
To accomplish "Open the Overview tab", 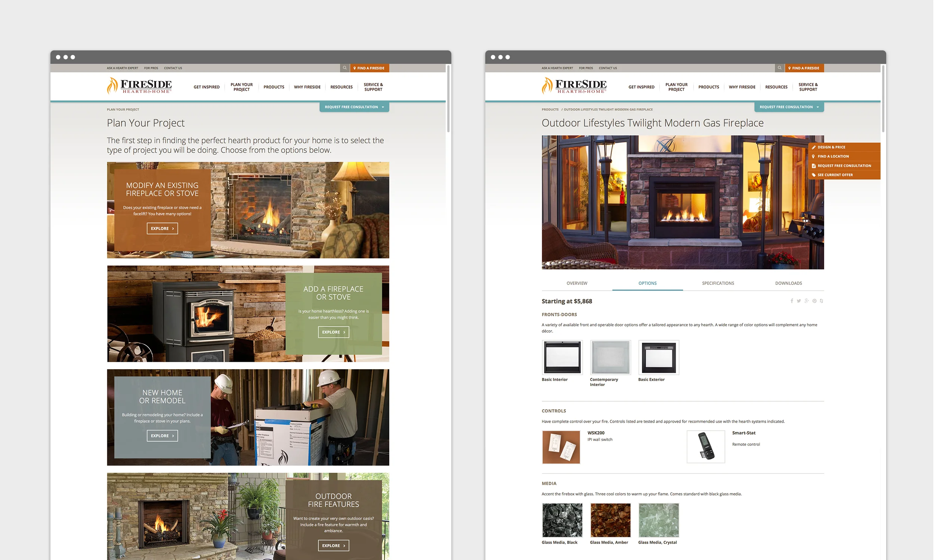I will tap(577, 283).
